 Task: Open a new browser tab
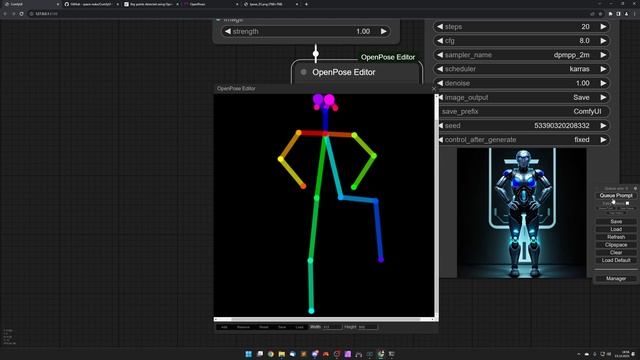coord(306,4)
